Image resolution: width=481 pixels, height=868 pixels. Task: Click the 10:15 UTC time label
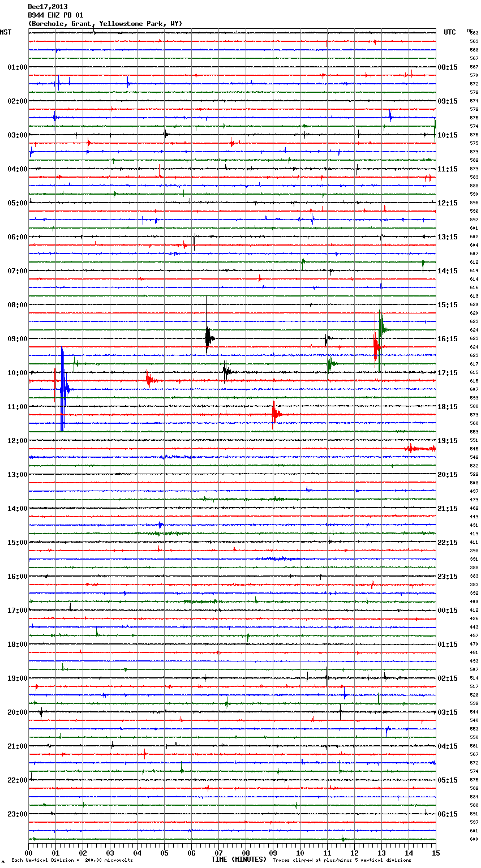(448, 135)
